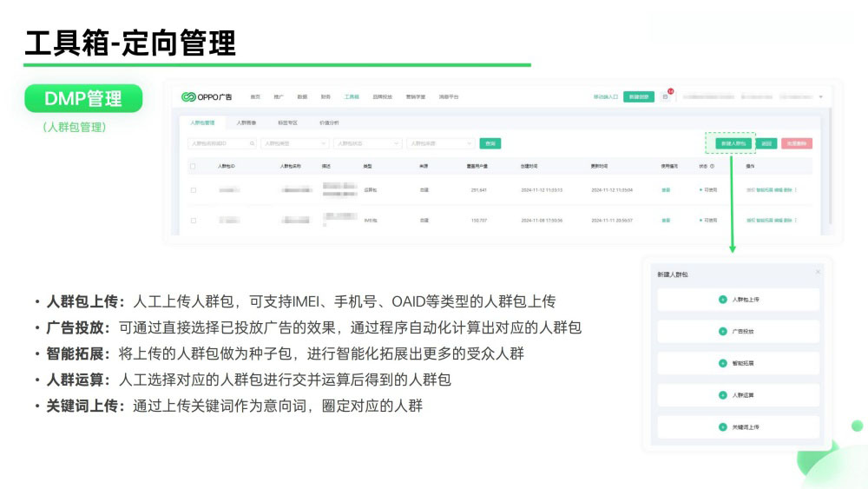
Task: Click the info icon beside the 状态 column
Action: pos(712,166)
